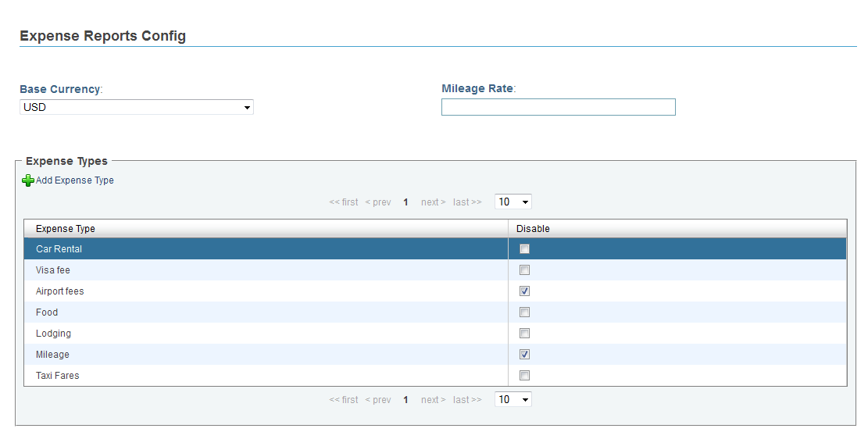Screen dimensions: 868x432
Task: Click the Expense Reports Config heading
Action: (x=103, y=36)
